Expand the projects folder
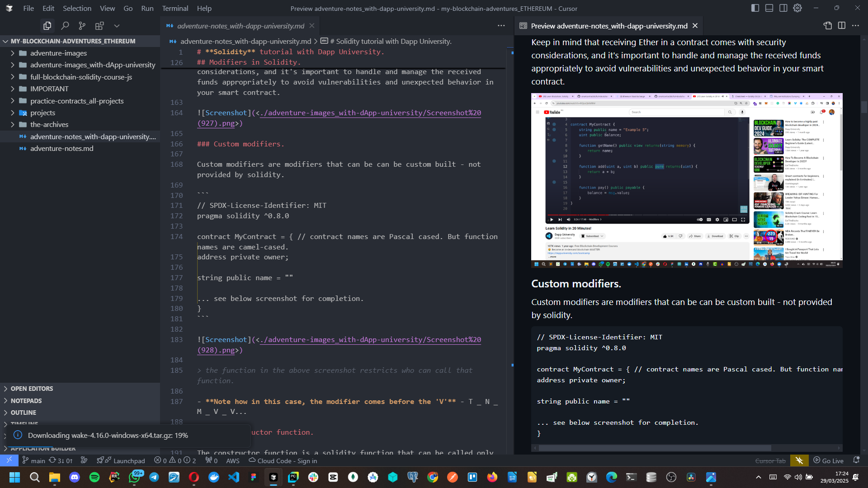 (80, 113)
